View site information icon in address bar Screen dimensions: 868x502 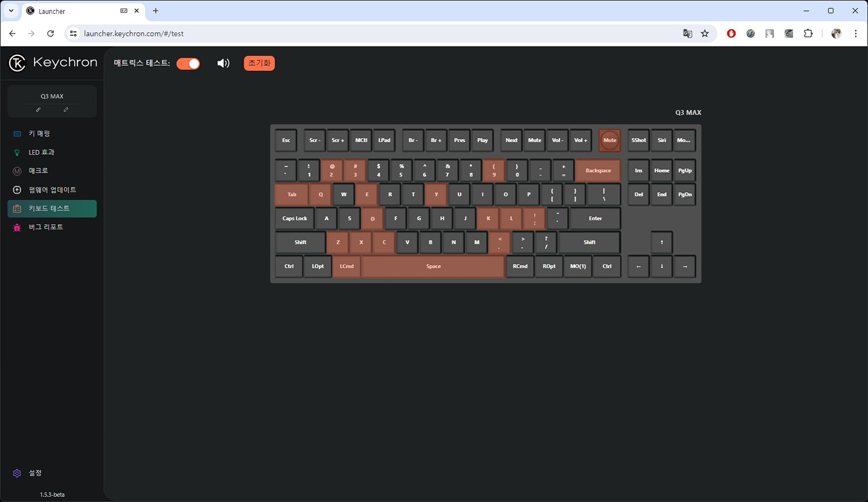73,34
